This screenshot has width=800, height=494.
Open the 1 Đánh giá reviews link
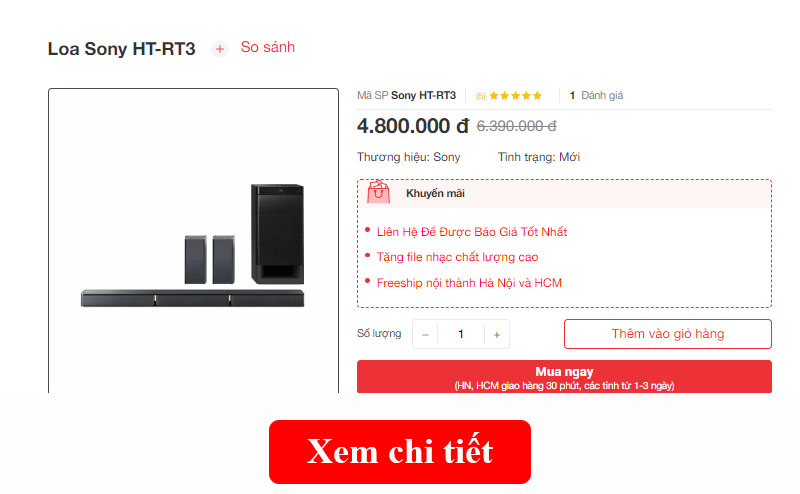pos(596,95)
